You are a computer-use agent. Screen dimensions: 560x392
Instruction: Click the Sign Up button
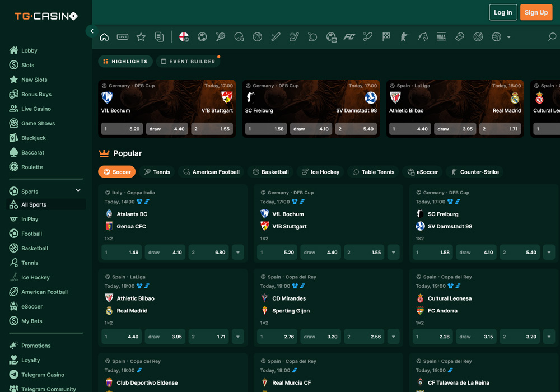point(536,12)
